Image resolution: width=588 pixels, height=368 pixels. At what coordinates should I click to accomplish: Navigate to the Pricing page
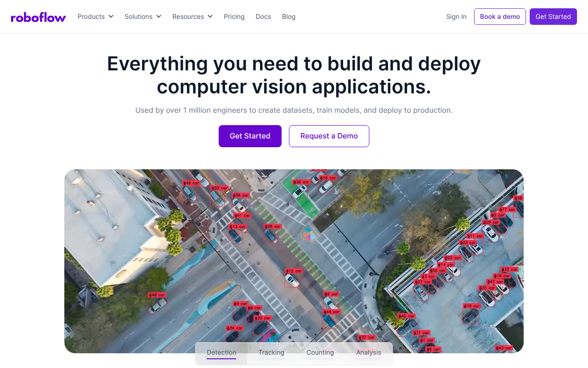point(234,17)
